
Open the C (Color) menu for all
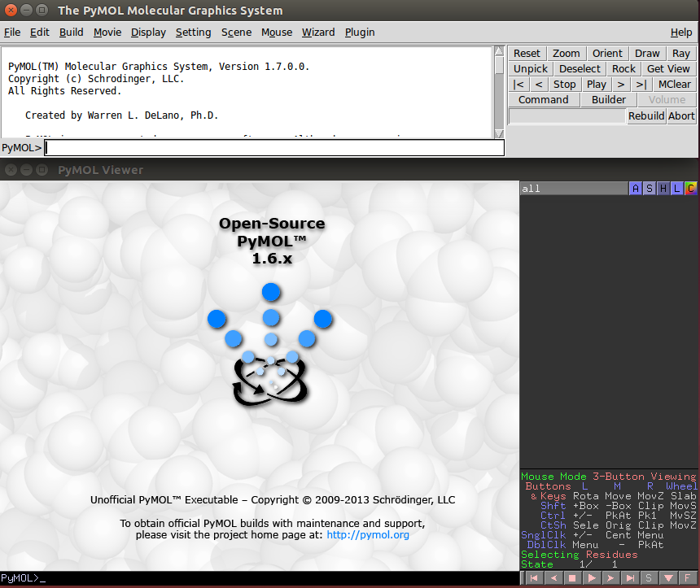[690, 189]
